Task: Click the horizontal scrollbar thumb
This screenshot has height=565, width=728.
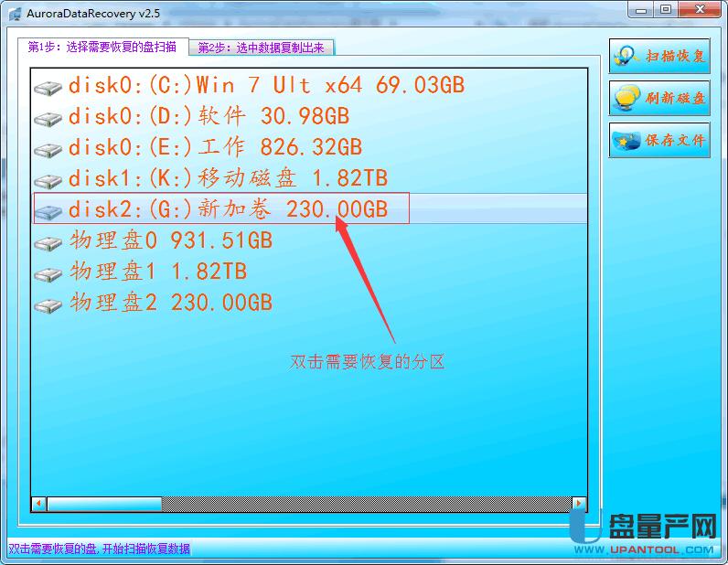Action: click(103, 504)
